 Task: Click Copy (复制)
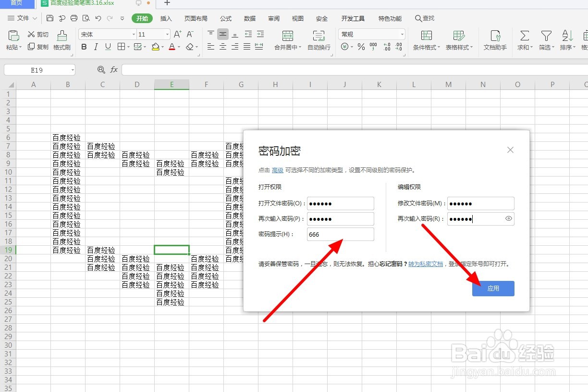pos(38,47)
